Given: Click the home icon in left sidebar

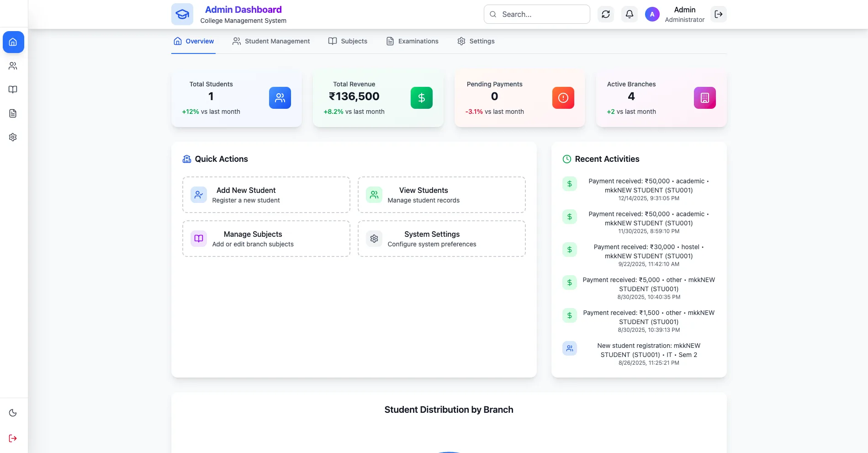Looking at the screenshot, I should pos(13,42).
